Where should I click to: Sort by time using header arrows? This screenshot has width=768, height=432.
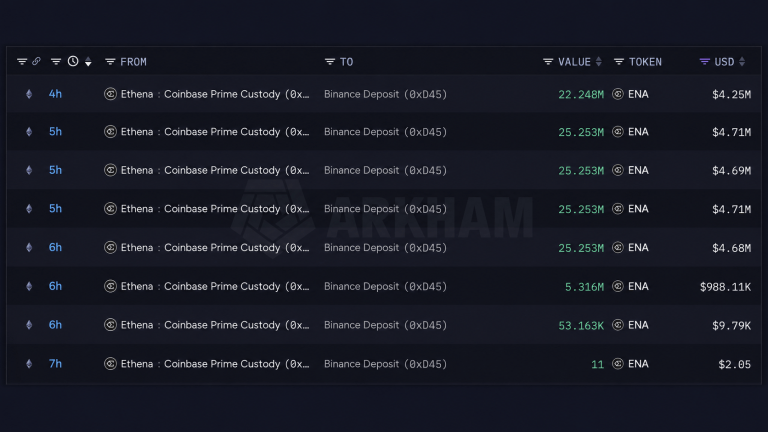tap(88, 62)
